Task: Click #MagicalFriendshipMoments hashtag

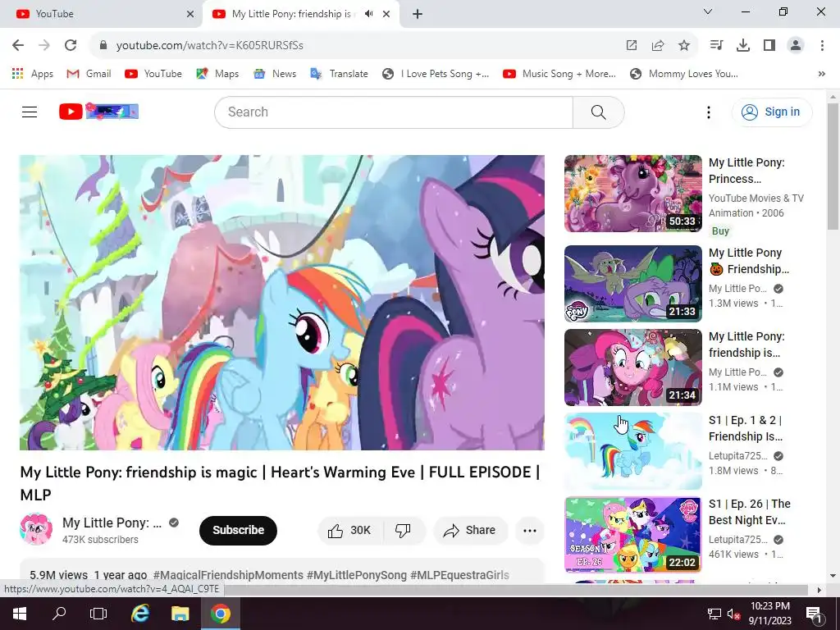Action: point(228,575)
